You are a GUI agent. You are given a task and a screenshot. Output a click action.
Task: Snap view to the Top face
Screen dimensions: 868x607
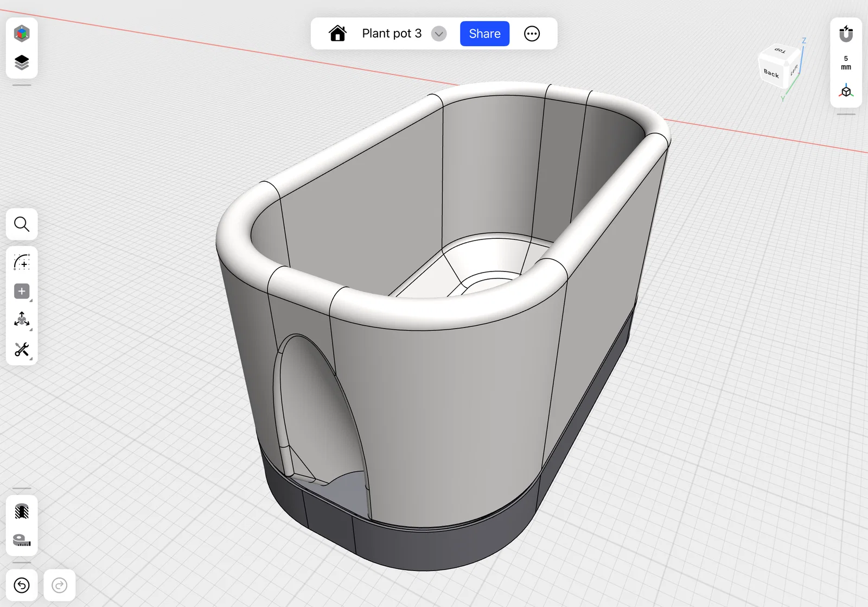781,50
